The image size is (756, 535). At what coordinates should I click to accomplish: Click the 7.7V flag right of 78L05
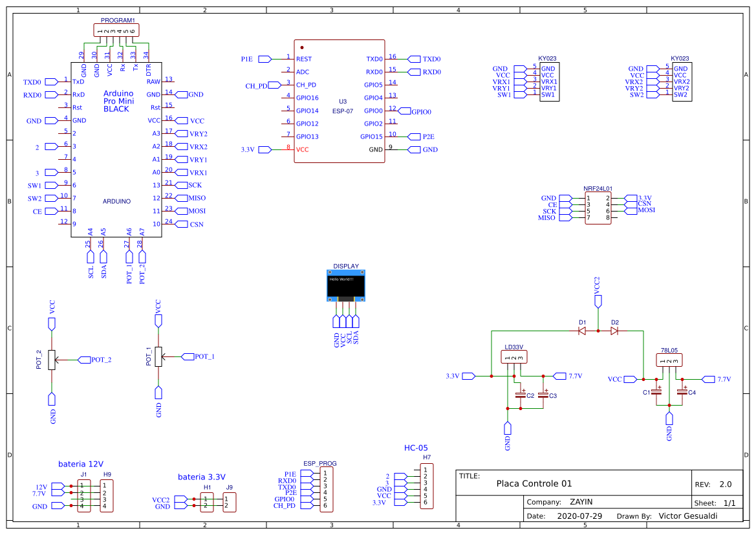tap(708, 380)
